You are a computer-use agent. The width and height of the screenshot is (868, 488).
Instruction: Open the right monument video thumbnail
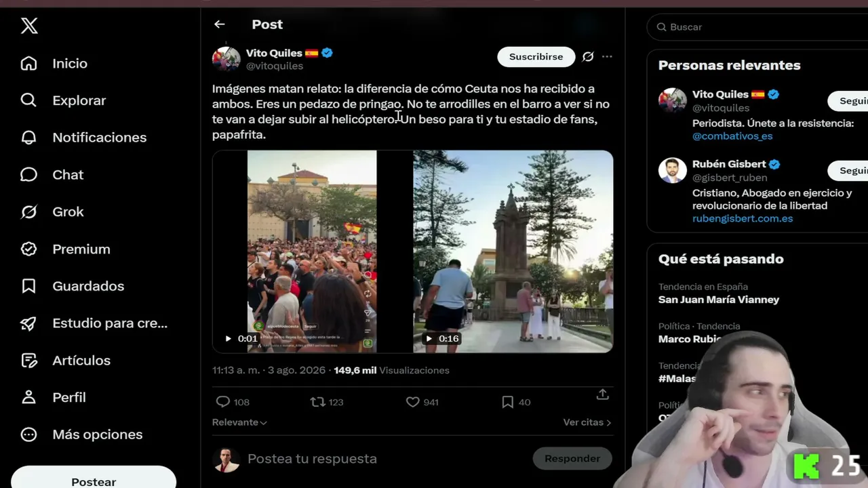(x=513, y=251)
